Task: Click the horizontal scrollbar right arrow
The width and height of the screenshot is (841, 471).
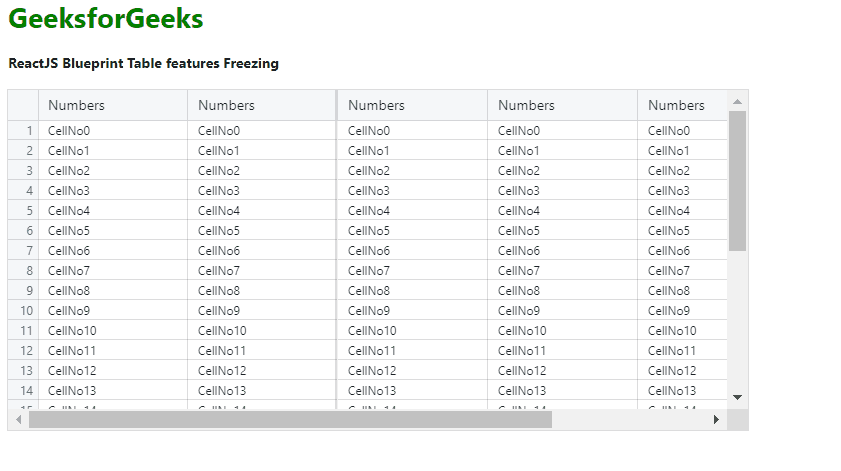Action: (x=716, y=420)
